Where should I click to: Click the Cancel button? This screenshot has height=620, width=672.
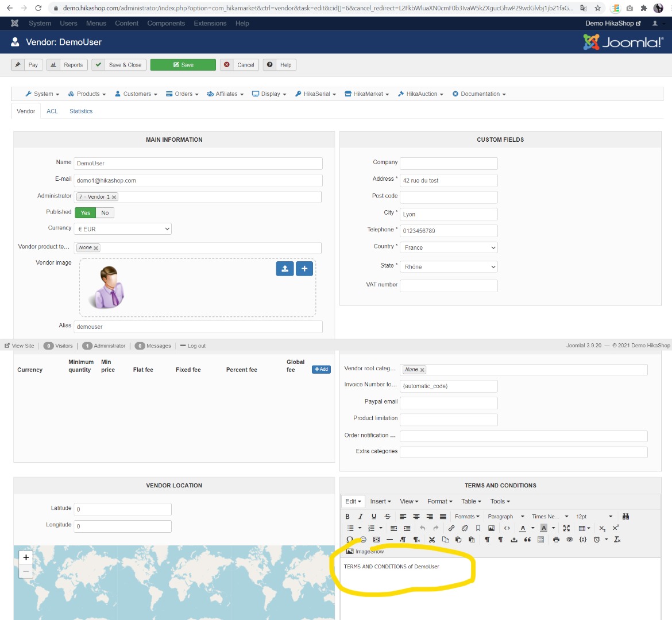coord(240,65)
